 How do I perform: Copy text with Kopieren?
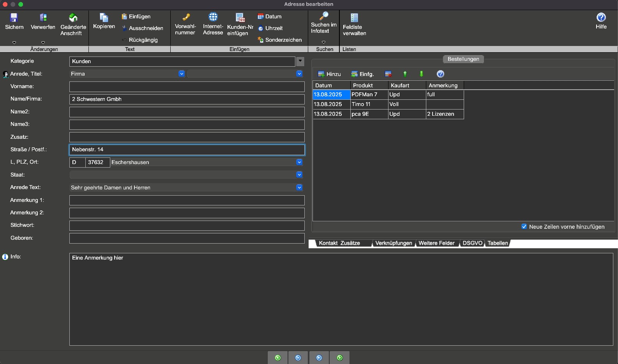[x=104, y=21]
